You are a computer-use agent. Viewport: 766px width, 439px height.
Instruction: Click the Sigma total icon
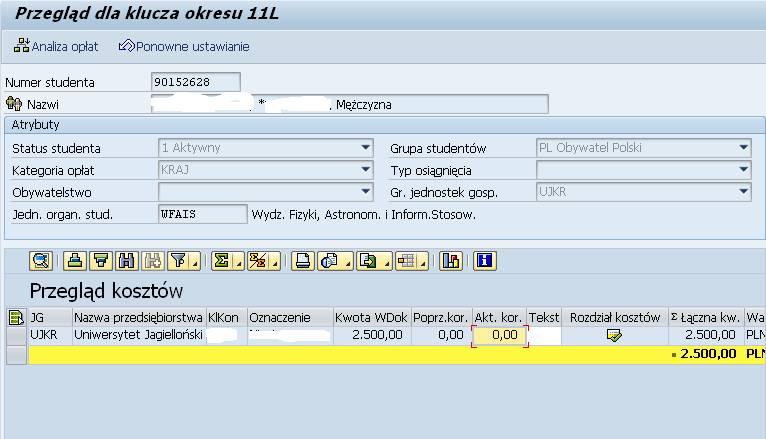click(x=222, y=261)
